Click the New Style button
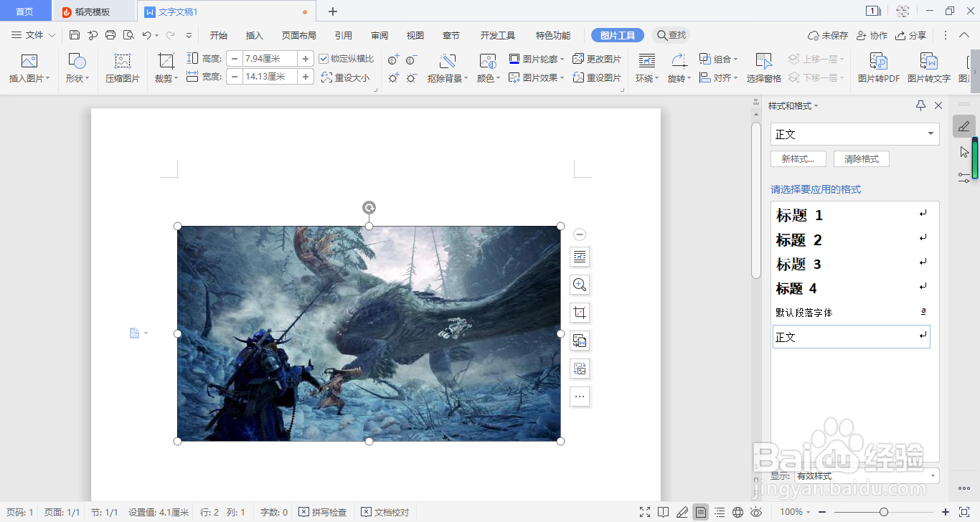The image size is (980, 522). pos(798,159)
